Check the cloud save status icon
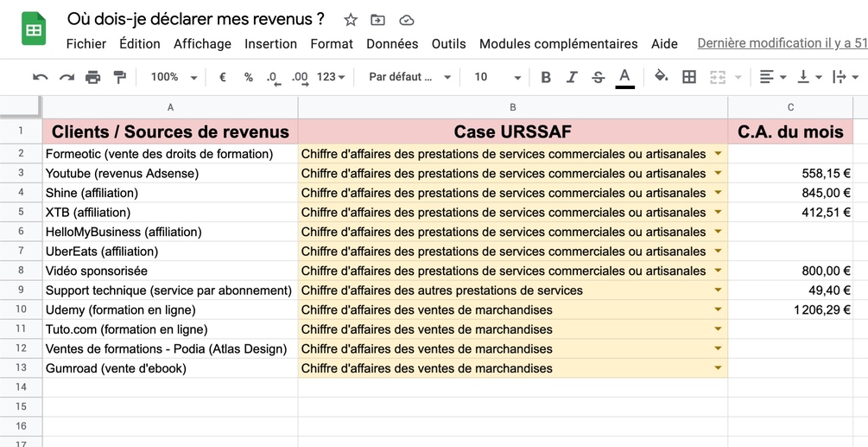The image size is (868, 447). pos(406,21)
